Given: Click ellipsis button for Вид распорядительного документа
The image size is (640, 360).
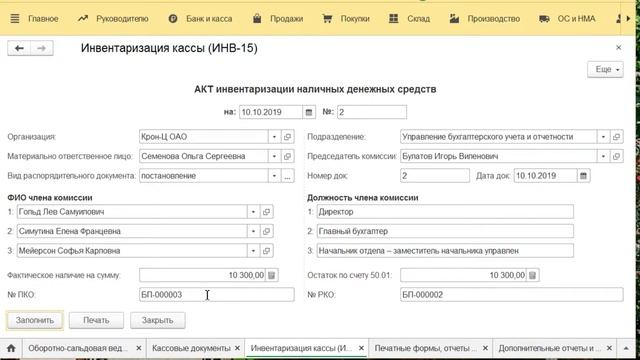Looking at the screenshot, I should coord(288,176).
